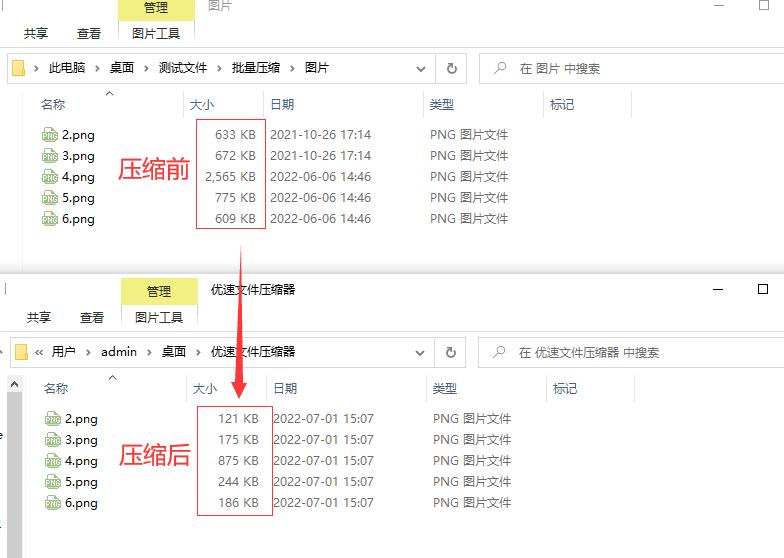Select the 186 KB size cell
This screenshot has width=784, height=558.
point(238,502)
